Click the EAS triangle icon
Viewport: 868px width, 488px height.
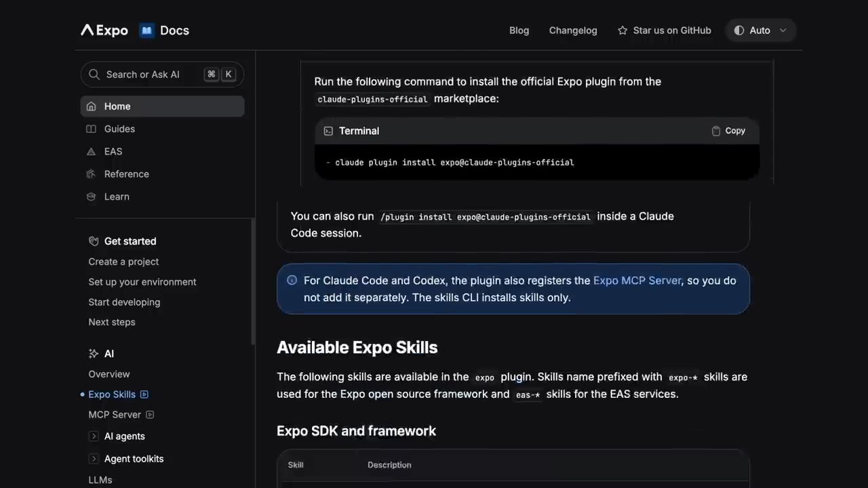92,151
